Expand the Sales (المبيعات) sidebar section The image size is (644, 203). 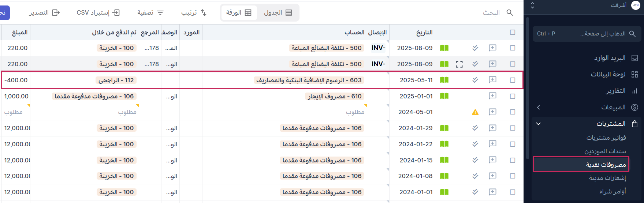pos(538,108)
